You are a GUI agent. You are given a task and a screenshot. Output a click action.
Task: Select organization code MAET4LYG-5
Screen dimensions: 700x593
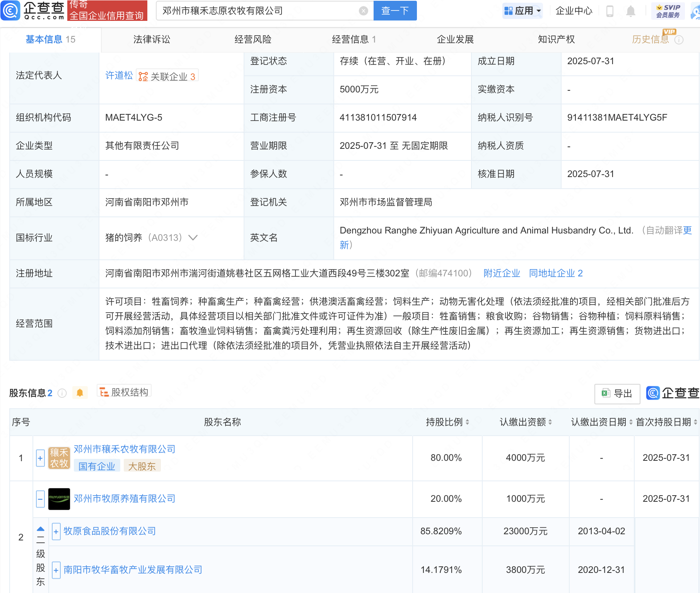click(134, 118)
